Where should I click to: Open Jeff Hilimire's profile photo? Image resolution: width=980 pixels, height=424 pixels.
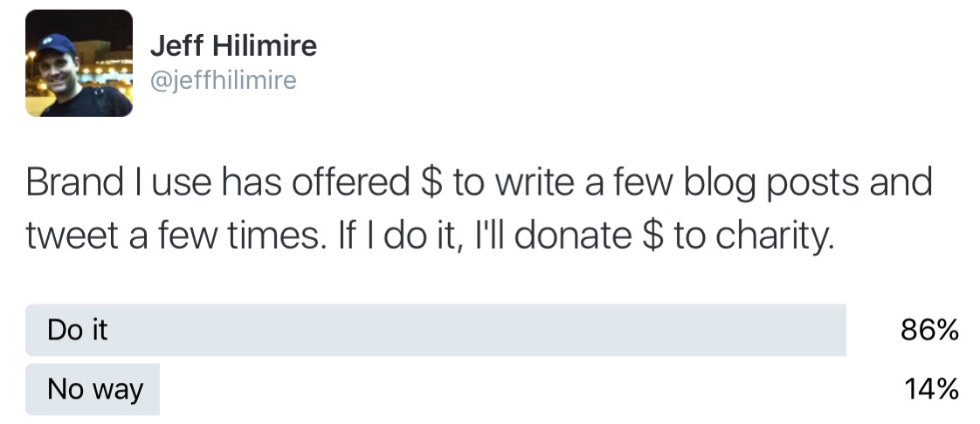79,63
